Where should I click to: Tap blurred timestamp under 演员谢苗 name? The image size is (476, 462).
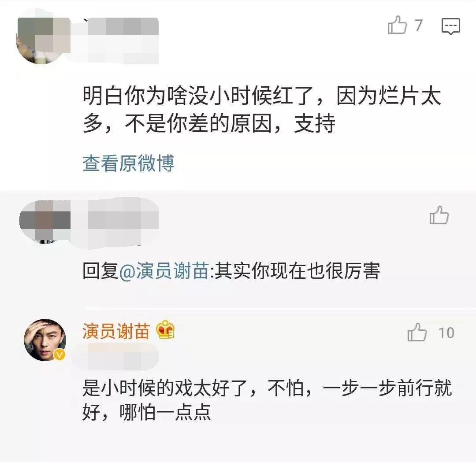point(116,355)
